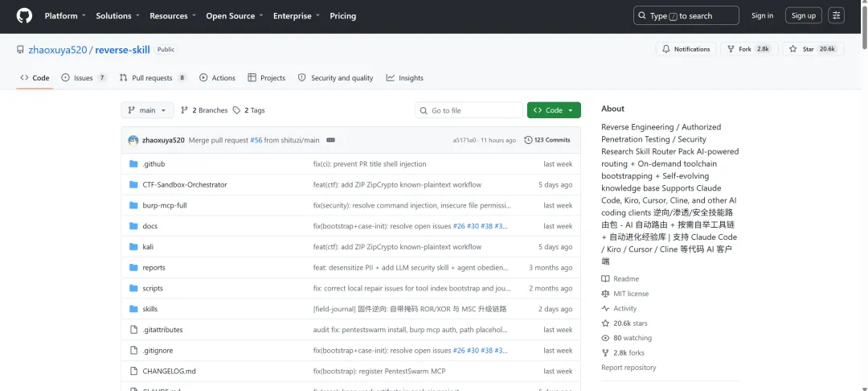Open pull request #56 link

point(256,140)
